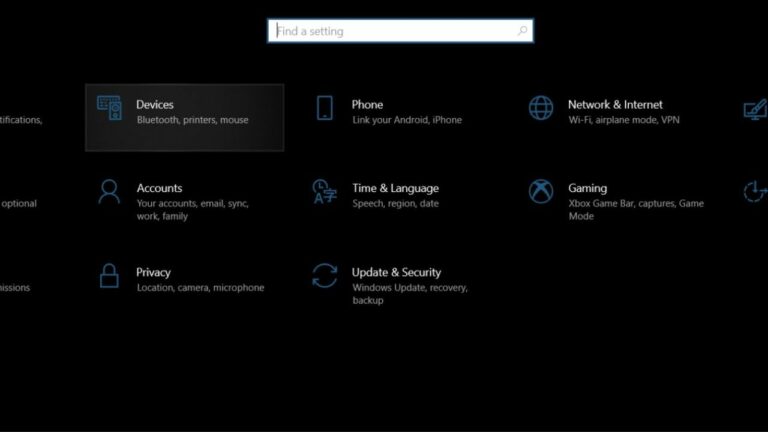
Task: Open the Gaming Xbox logo icon
Action: click(541, 192)
